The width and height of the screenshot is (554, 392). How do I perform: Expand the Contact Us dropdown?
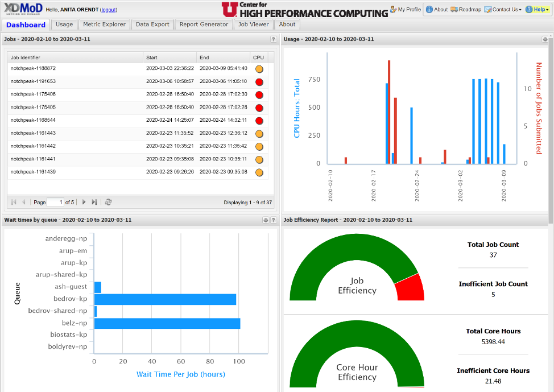503,10
